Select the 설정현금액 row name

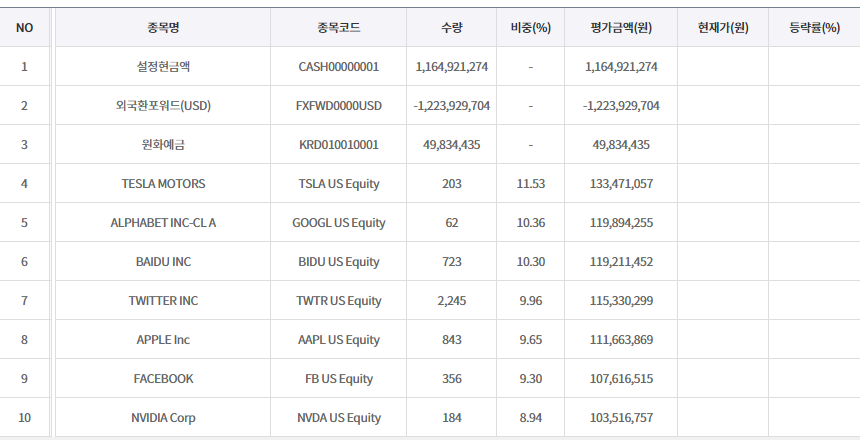pos(163,67)
